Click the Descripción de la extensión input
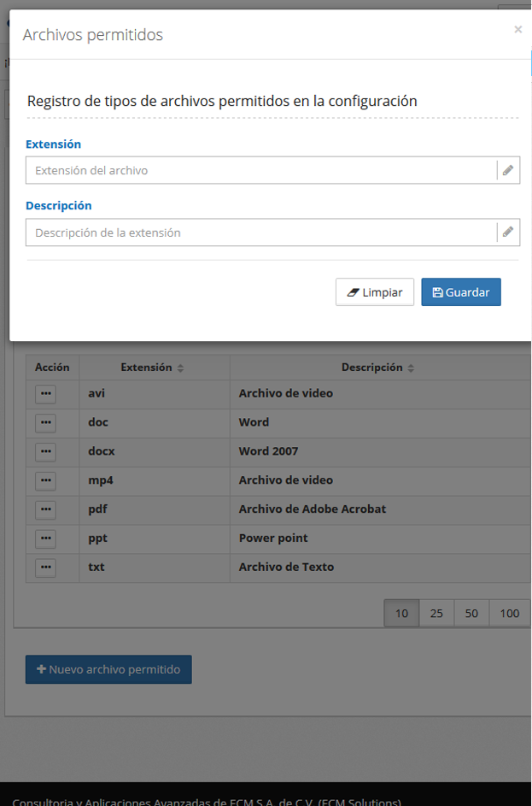 [260, 232]
